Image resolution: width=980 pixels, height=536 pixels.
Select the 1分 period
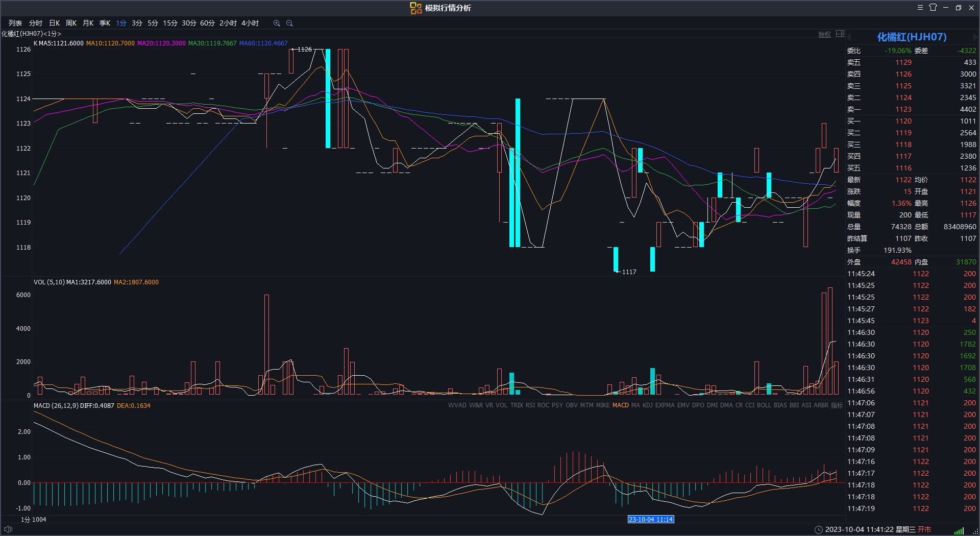pos(121,23)
